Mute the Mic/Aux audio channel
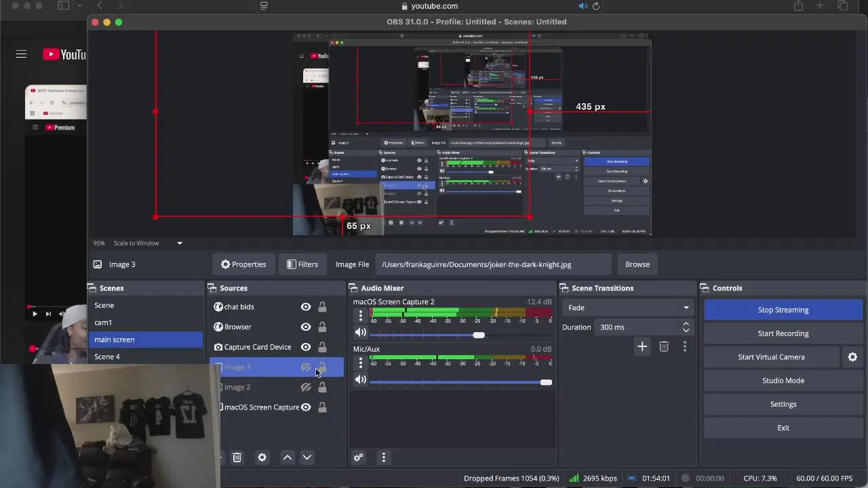 pos(361,380)
